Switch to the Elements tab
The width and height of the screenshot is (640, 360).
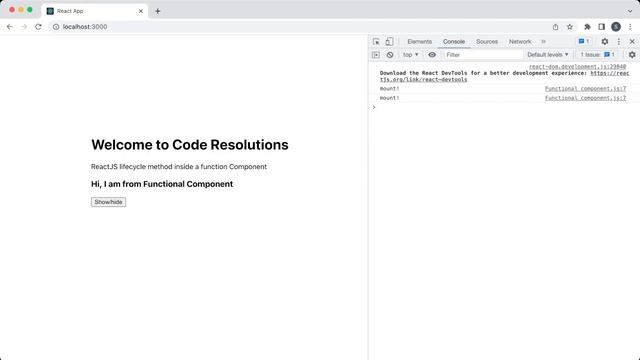pyautogui.click(x=419, y=42)
